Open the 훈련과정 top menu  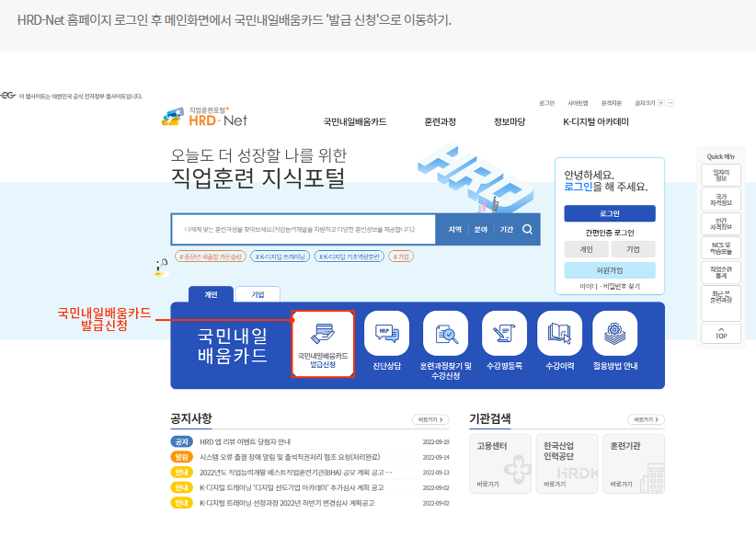pos(440,122)
